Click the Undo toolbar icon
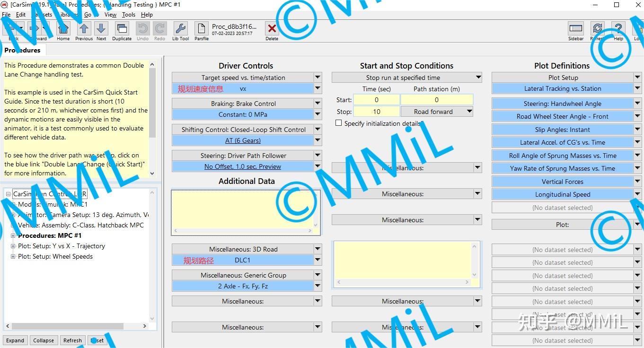The width and height of the screenshot is (644, 348). coord(142,29)
